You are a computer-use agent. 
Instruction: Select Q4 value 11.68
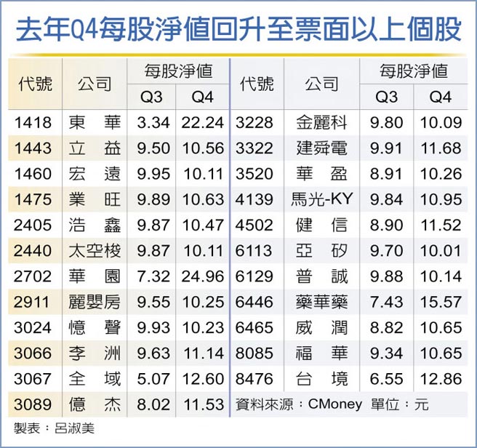tap(441, 148)
